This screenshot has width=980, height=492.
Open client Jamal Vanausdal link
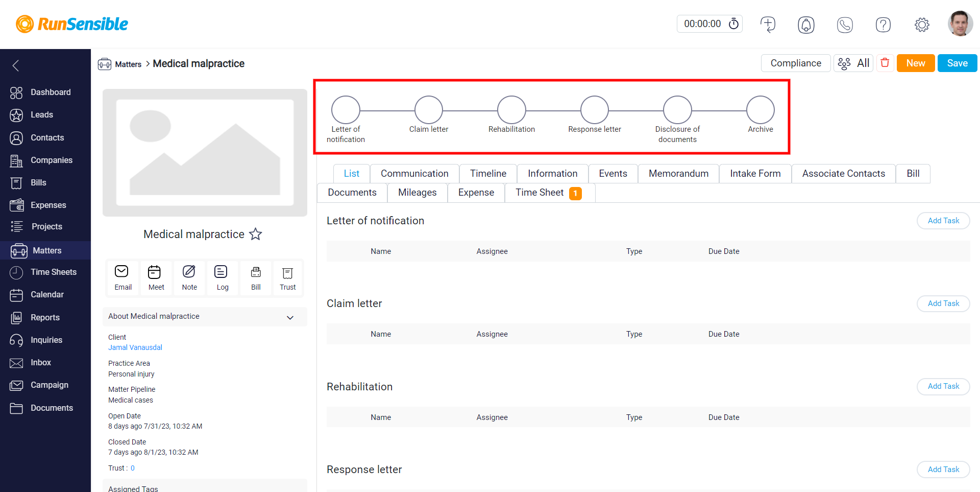click(135, 347)
